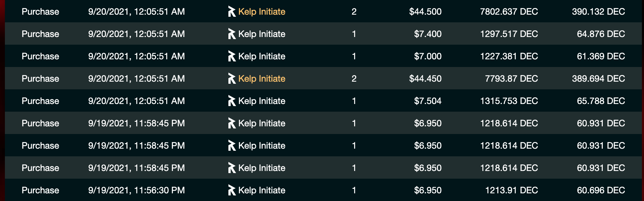Open gold Kelp Initiate link priced $44.500
Image resolution: width=644 pixels, height=201 pixels.
pos(262,12)
